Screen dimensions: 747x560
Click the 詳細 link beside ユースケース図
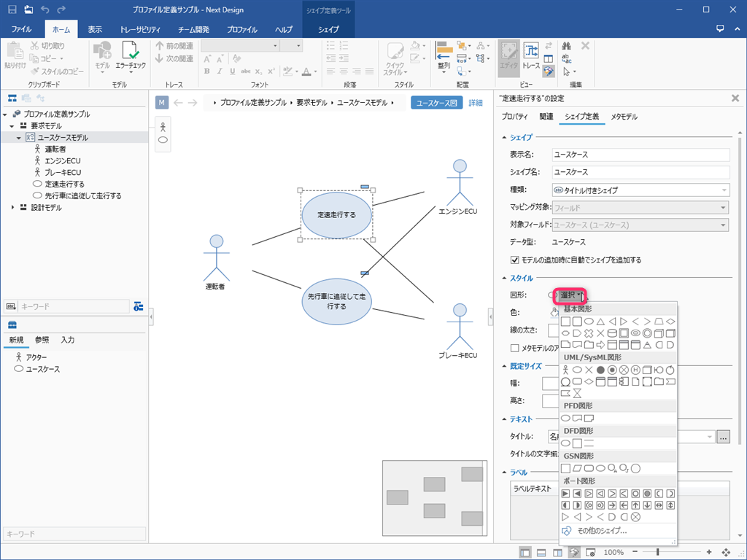coord(476,103)
